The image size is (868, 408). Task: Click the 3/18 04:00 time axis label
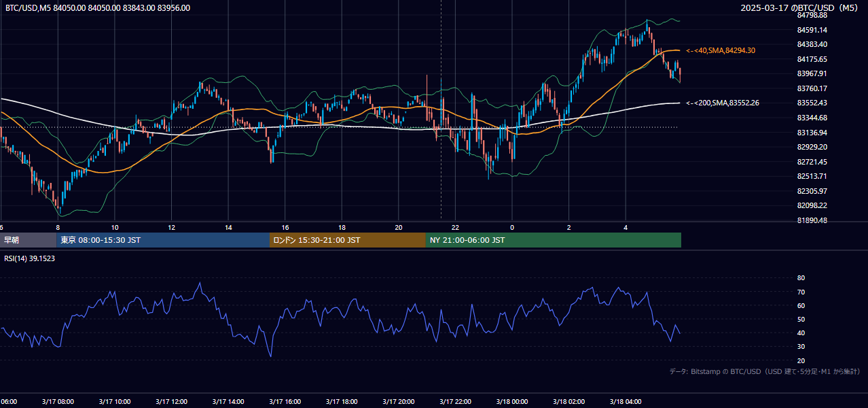[626, 402]
